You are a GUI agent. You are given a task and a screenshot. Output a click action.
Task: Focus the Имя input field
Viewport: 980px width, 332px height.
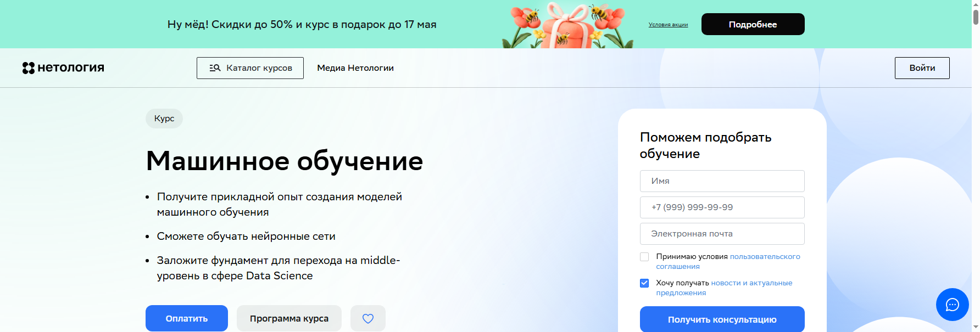point(722,181)
